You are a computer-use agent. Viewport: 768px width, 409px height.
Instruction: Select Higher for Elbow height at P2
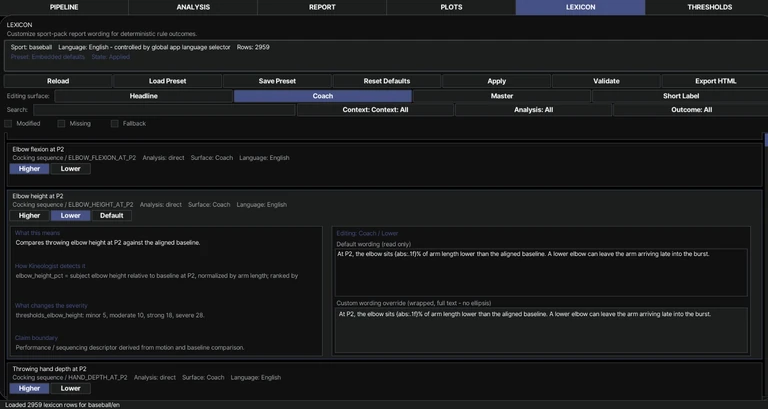click(x=29, y=216)
